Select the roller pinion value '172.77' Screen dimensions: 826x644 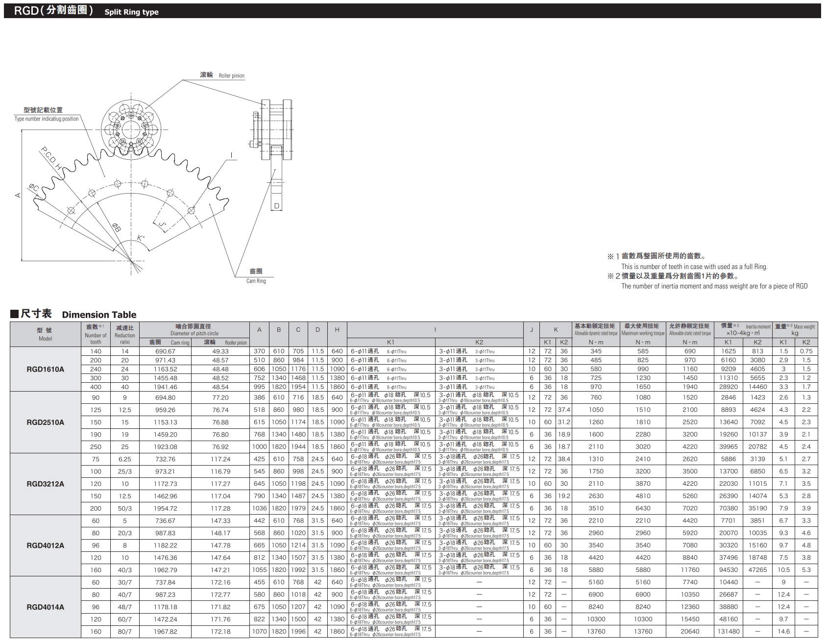pos(220,594)
